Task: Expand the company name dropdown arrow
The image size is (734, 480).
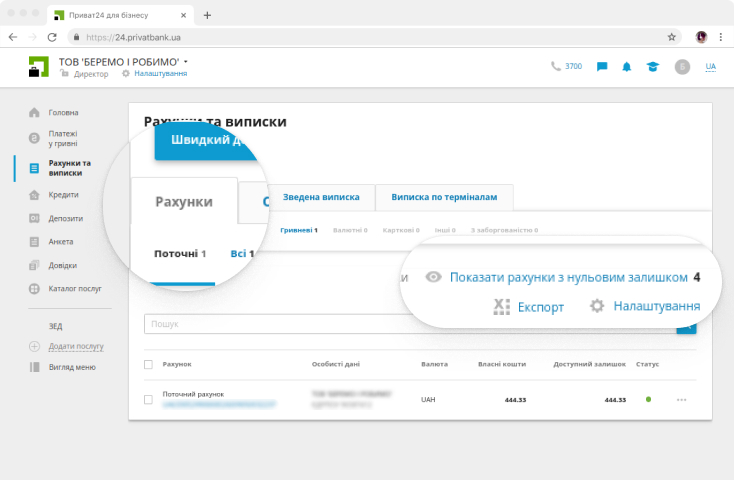Action: click(186, 62)
